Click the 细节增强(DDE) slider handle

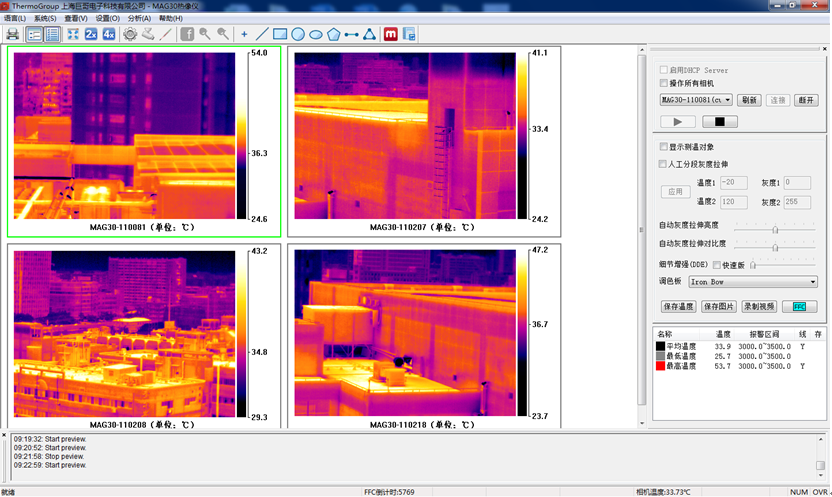point(753,265)
